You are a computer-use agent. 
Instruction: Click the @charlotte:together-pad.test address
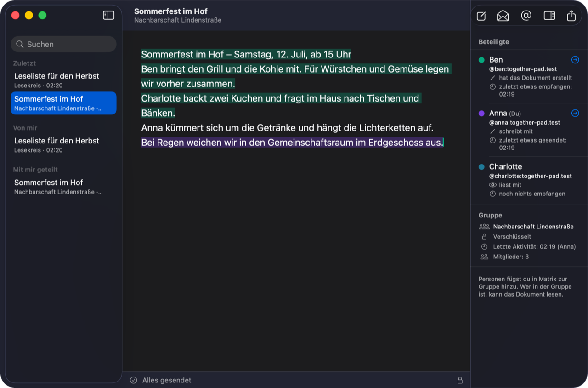pos(531,176)
